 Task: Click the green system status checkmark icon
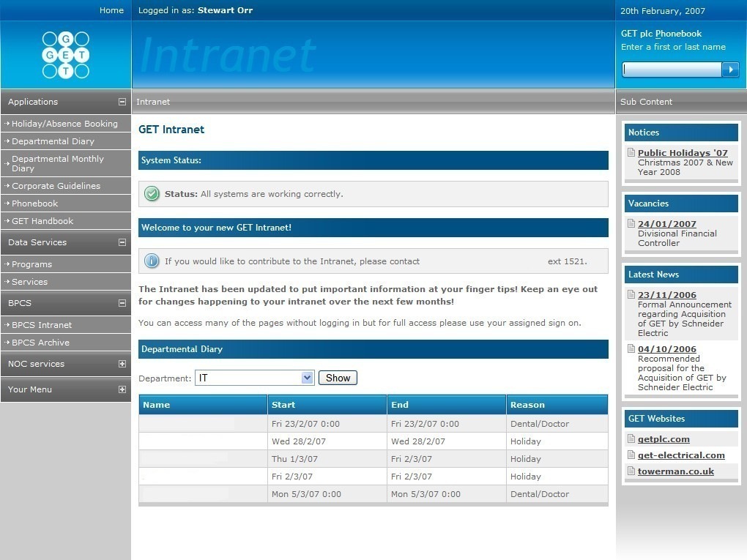[x=152, y=194]
